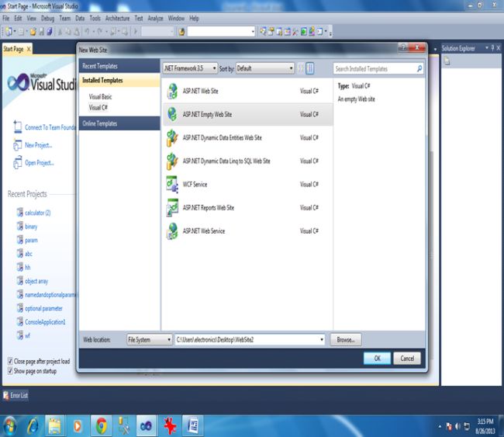Open Google Chrome from the taskbar
This screenshot has width=504, height=437.
pyautogui.click(x=102, y=425)
